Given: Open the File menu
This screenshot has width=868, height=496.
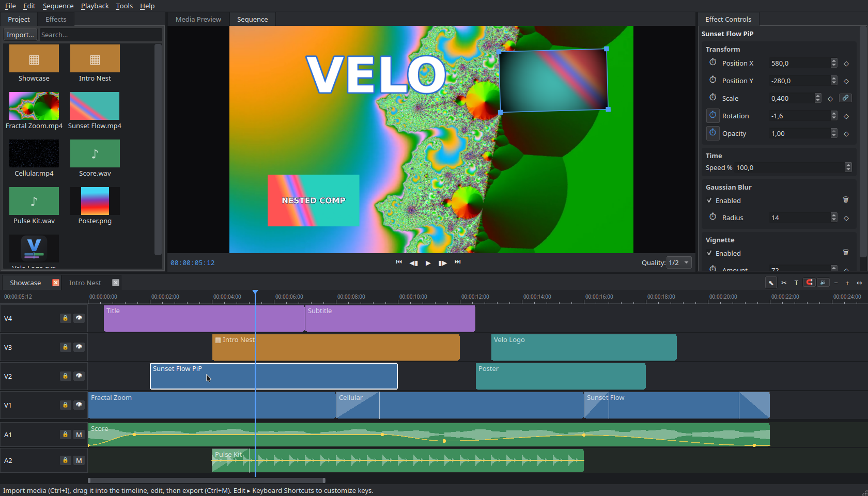Looking at the screenshot, I should (x=10, y=6).
